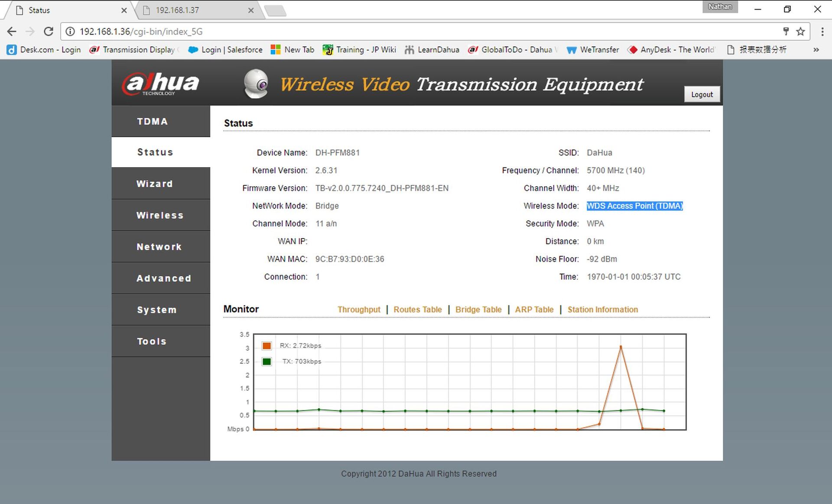The image size is (832, 504).
Task: Open the Network sidebar section
Action: click(159, 247)
